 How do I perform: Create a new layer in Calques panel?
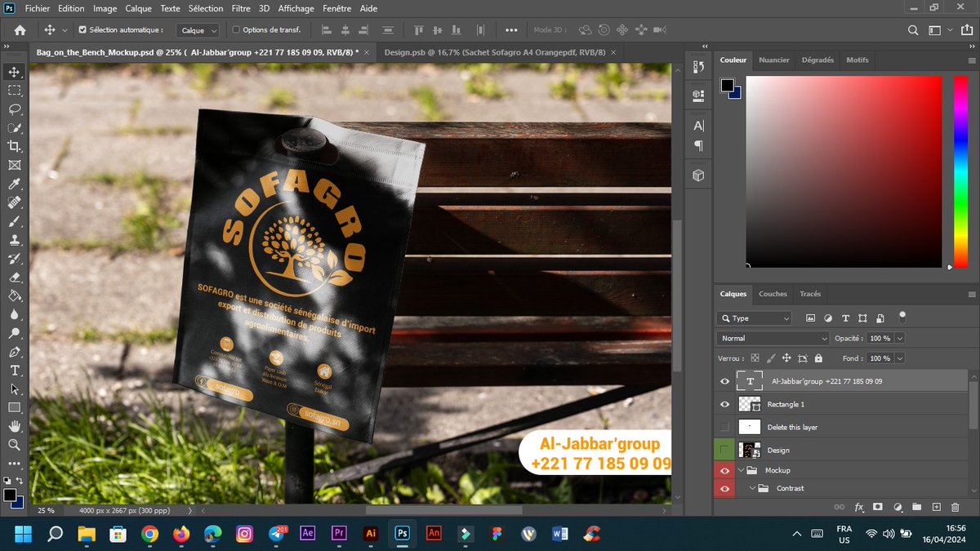(937, 507)
